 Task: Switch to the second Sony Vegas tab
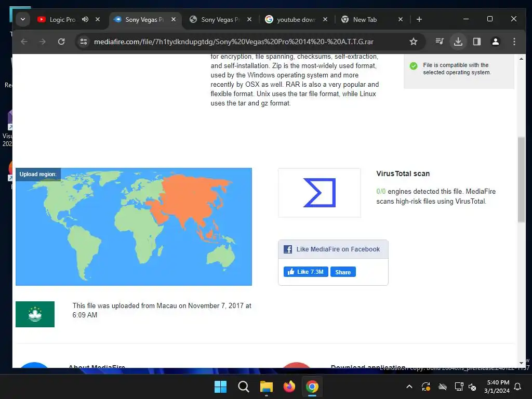[x=220, y=19]
